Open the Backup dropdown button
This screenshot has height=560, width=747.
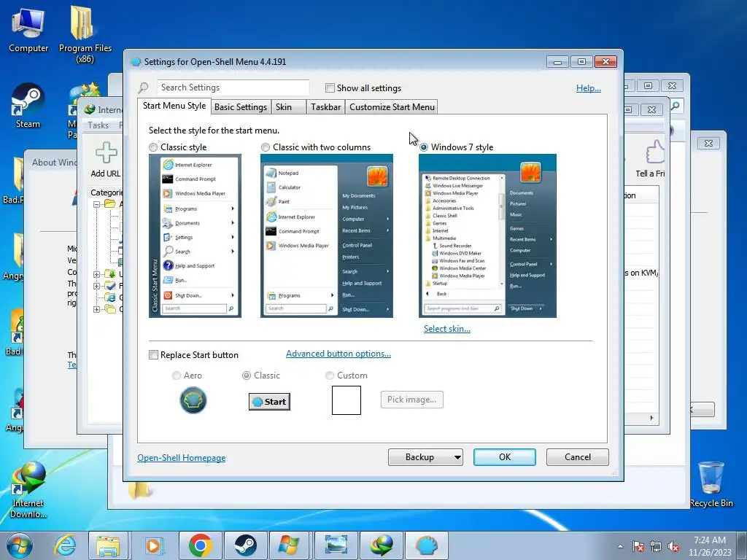click(425, 457)
